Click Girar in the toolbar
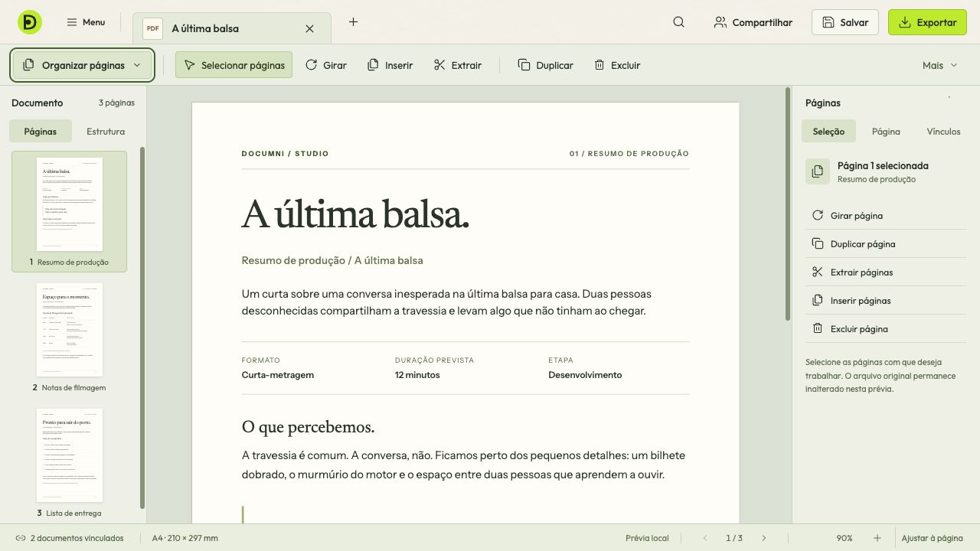Screen dimensions: 980x551 coord(326,65)
